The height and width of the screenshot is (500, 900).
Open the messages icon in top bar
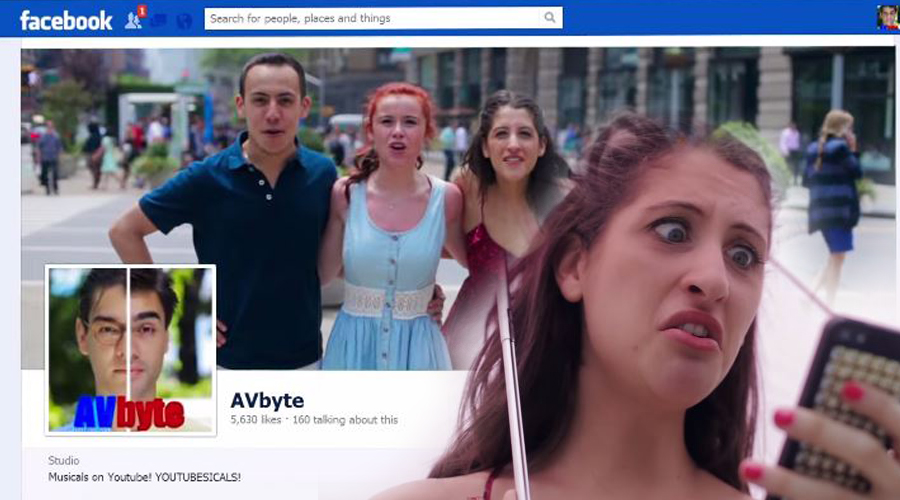[x=159, y=20]
